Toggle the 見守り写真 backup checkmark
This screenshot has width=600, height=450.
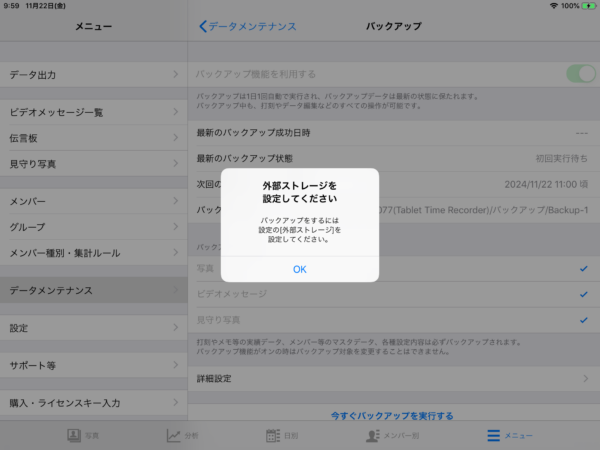[x=583, y=319]
